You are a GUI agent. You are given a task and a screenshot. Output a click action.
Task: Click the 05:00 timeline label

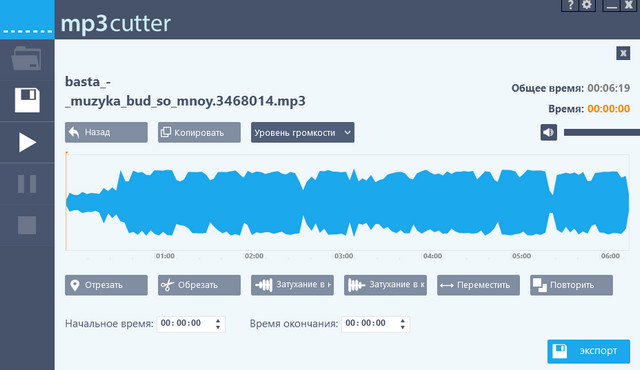tap(522, 256)
